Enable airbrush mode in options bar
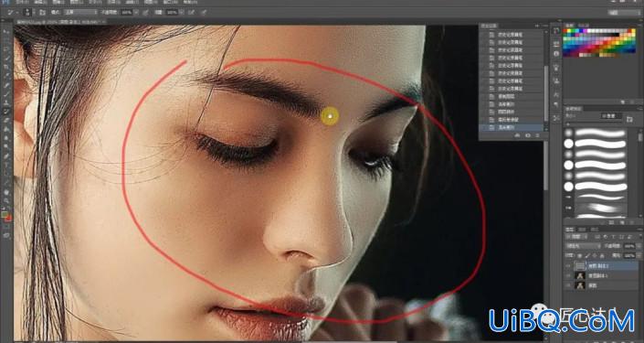Image resolution: width=644 pixels, height=343 pixels. [x=192, y=12]
